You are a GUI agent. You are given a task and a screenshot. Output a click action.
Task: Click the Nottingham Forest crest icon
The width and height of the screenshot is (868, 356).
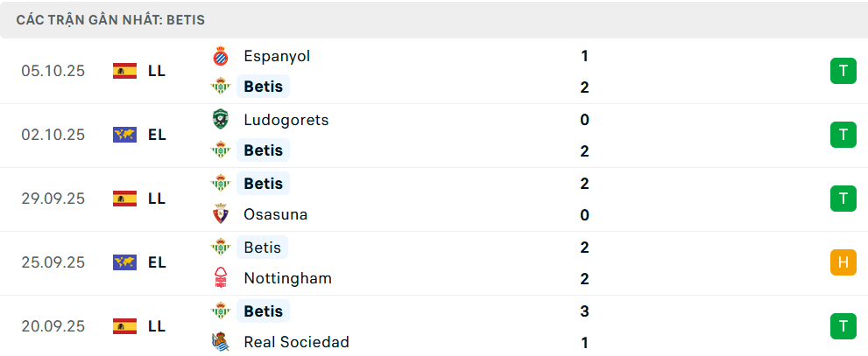pyautogui.click(x=220, y=279)
